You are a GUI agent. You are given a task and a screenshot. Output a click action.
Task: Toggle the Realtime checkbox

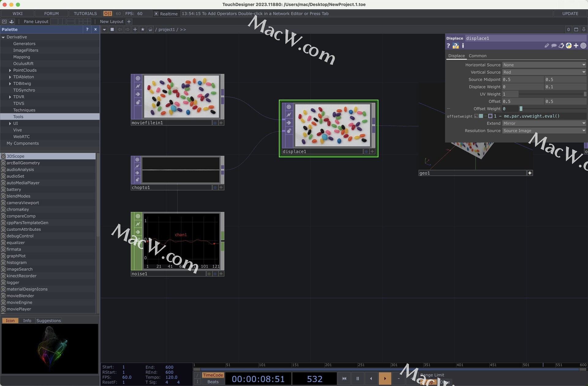pos(156,14)
